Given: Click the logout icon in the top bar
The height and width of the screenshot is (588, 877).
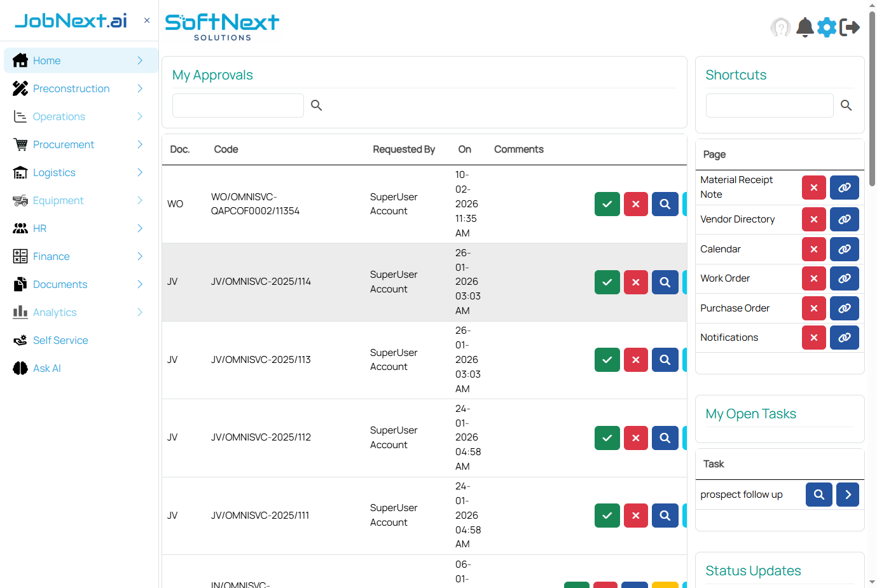Looking at the screenshot, I should (850, 27).
